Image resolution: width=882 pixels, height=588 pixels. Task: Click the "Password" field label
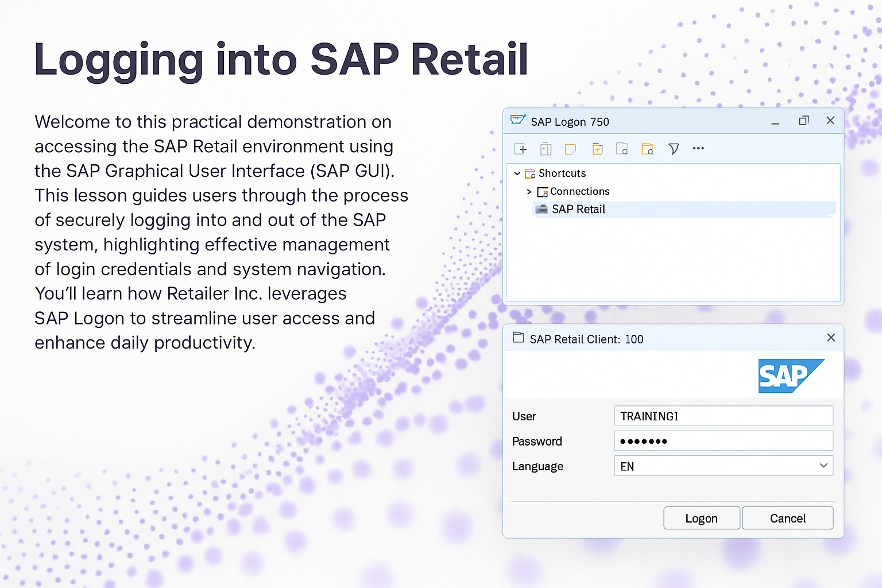point(537,441)
